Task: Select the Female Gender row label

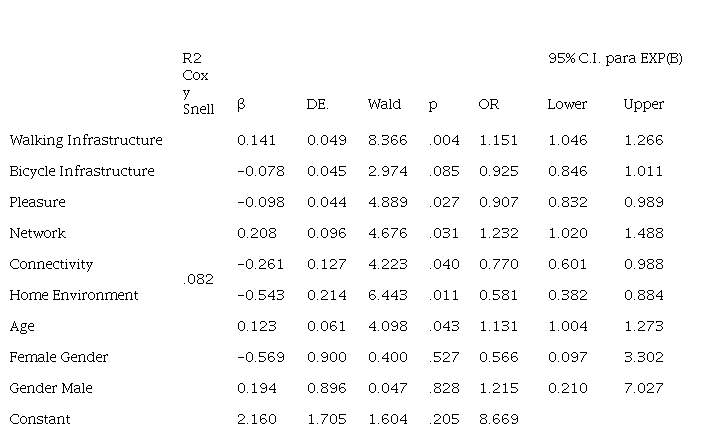Action: (58, 357)
